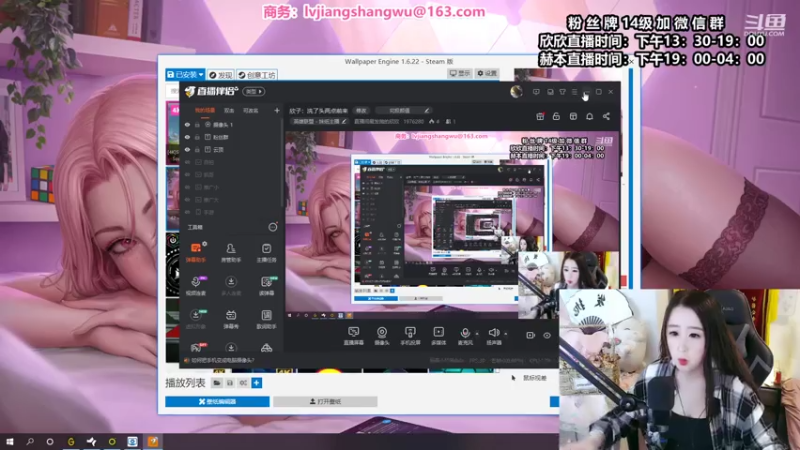Open the 主播任务 tool

[266, 252]
